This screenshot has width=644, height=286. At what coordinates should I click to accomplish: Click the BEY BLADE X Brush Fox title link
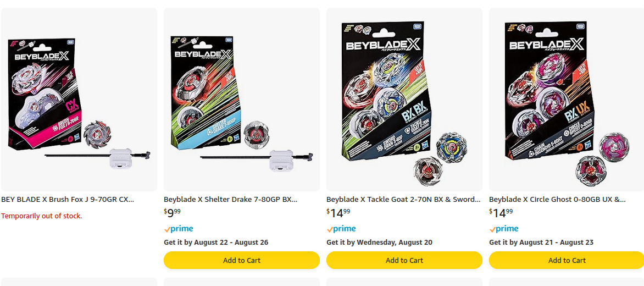tap(68, 200)
